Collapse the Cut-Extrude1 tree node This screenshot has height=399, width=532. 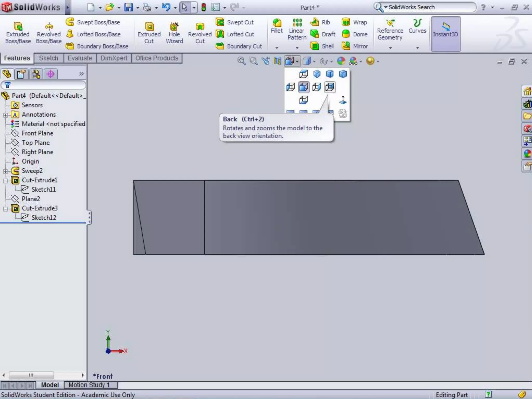(5, 180)
